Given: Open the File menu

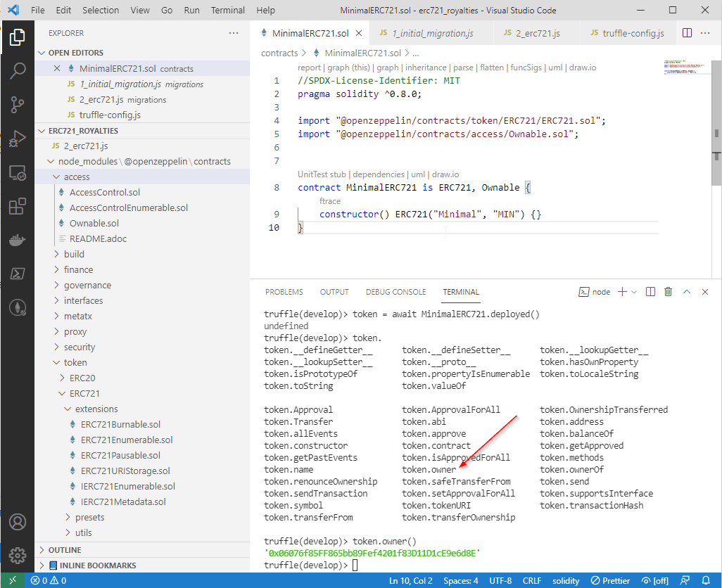Looking at the screenshot, I should click(37, 10).
